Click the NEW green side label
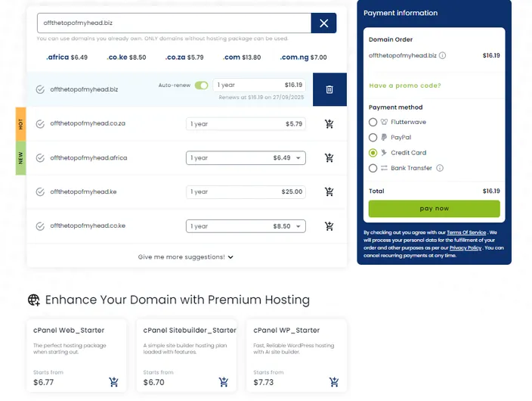The height and width of the screenshot is (401, 532). 20,158
